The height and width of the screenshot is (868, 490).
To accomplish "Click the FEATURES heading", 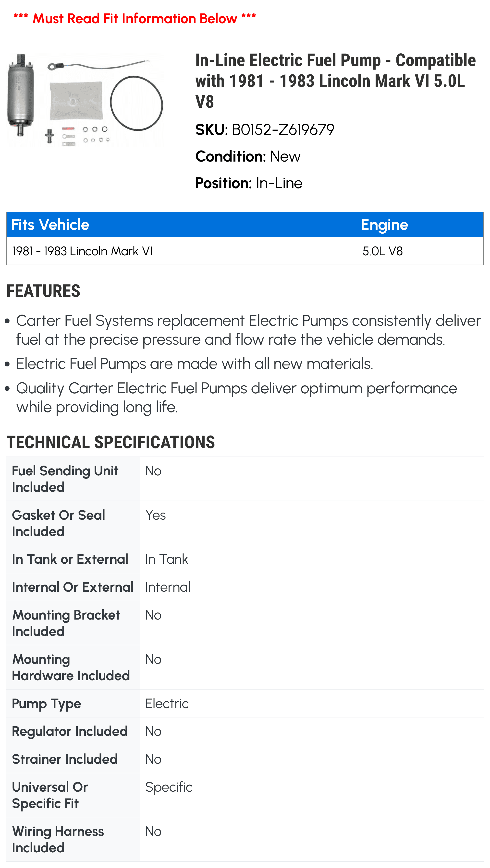I will click(43, 291).
